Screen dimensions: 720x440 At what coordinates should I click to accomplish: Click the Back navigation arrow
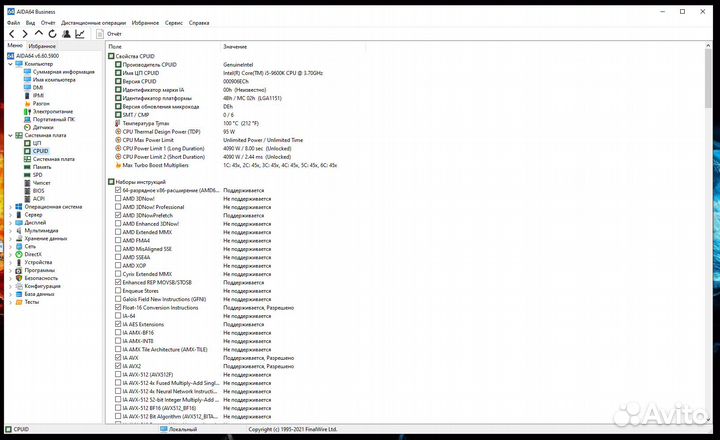click(x=12, y=34)
